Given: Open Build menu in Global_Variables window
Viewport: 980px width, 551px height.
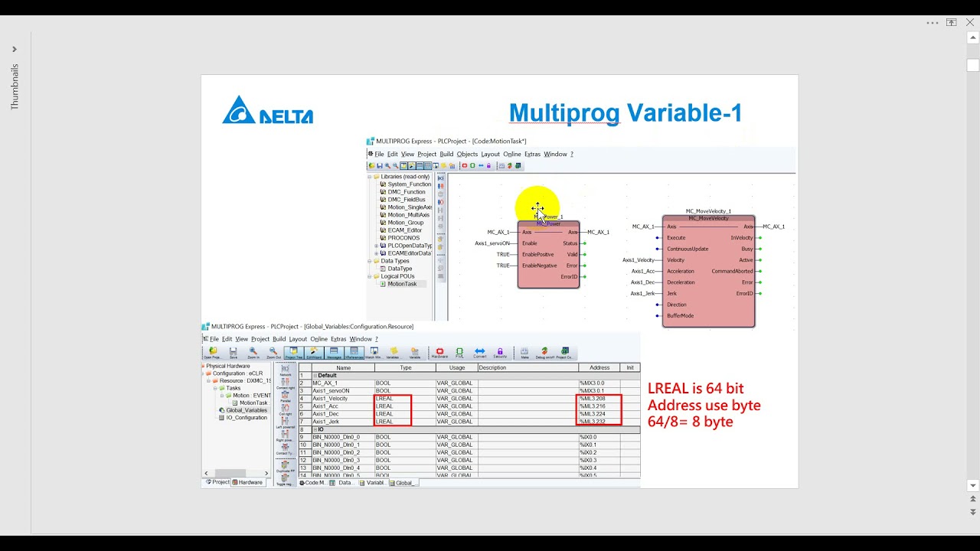Looking at the screenshot, I should [279, 339].
